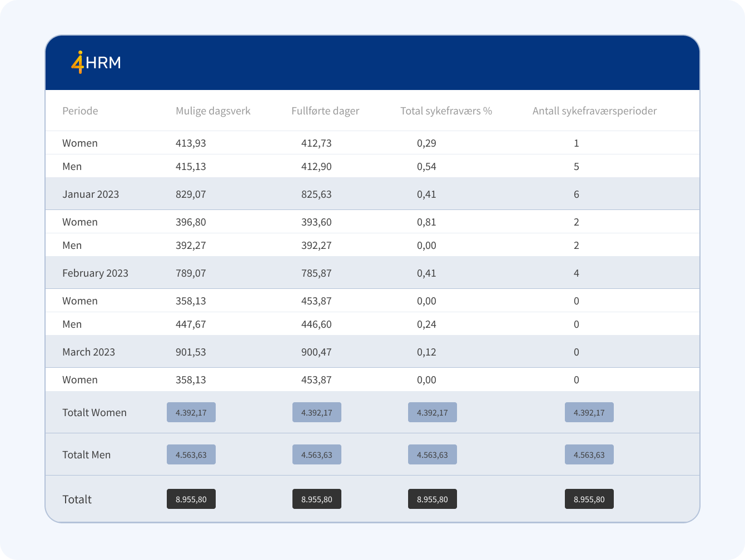This screenshot has height=560, width=745.
Task: Click period count 5 in the 415,13 row
Action: 577,166
